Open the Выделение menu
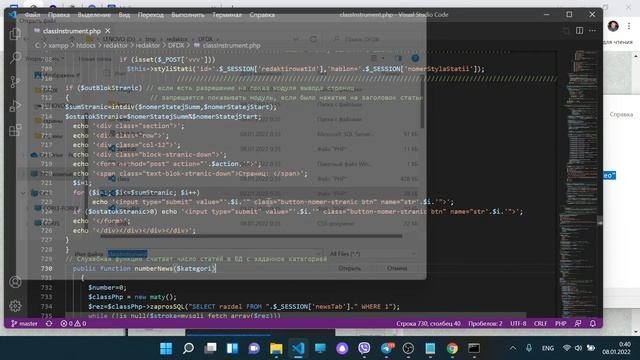640x360 pixels. point(94,15)
